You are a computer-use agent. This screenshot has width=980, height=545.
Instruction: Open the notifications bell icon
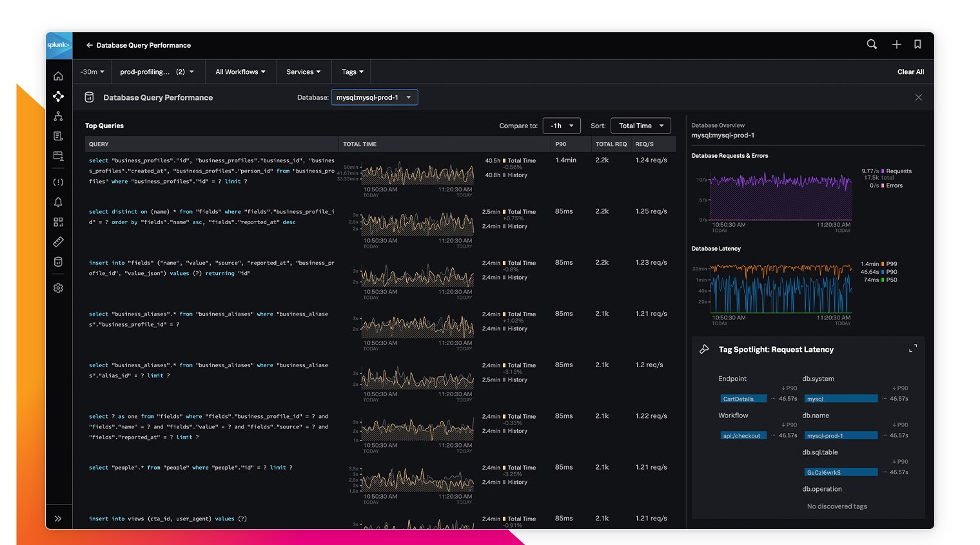pyautogui.click(x=58, y=202)
